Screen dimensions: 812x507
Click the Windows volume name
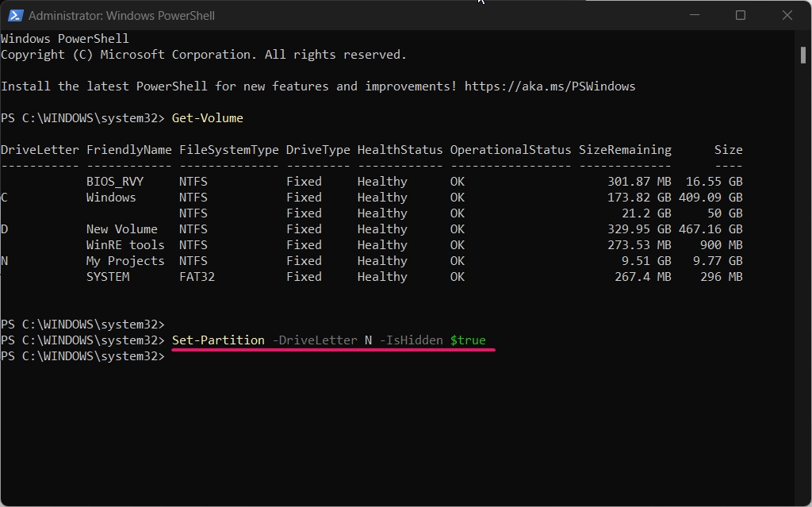(111, 198)
